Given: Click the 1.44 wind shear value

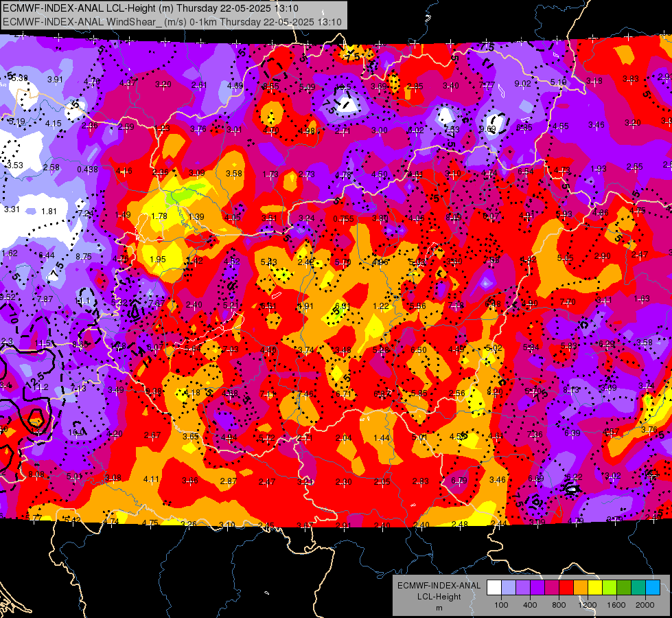Looking at the screenshot, I should [x=382, y=438].
